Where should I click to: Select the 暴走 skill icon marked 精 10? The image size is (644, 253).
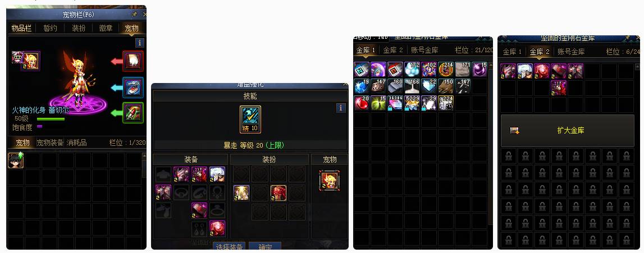point(250,119)
